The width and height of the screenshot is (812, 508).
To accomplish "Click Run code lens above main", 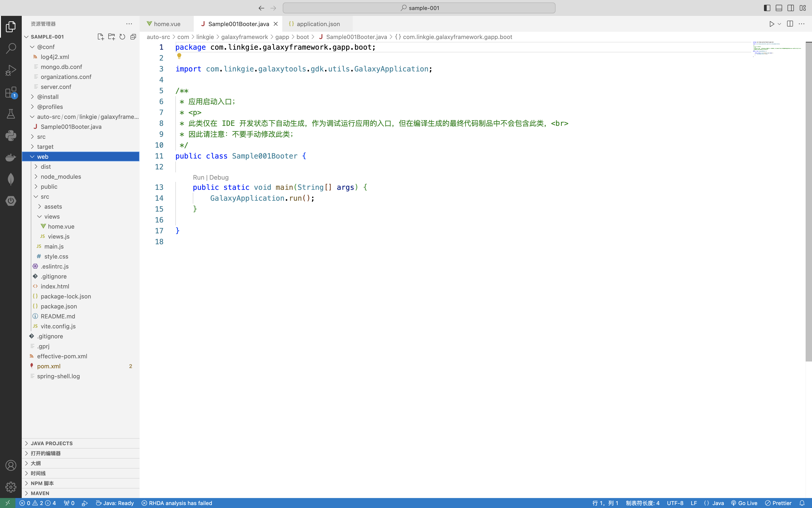I will point(198,177).
